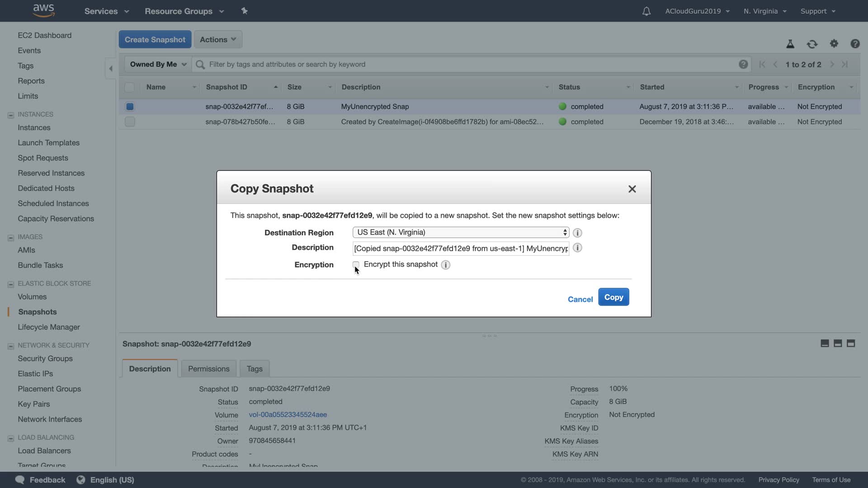
Task: Click the AWS logo home icon
Action: [44, 10]
